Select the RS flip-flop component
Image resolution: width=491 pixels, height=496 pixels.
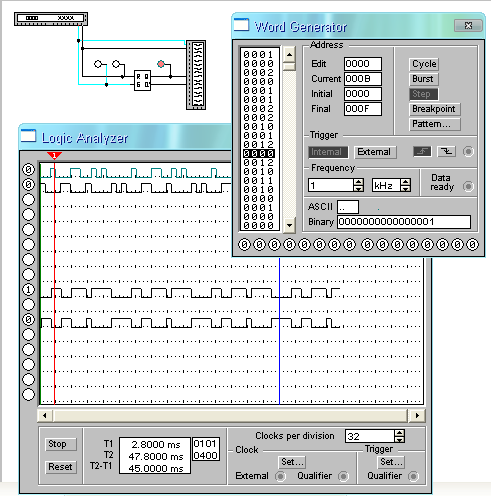(142, 81)
